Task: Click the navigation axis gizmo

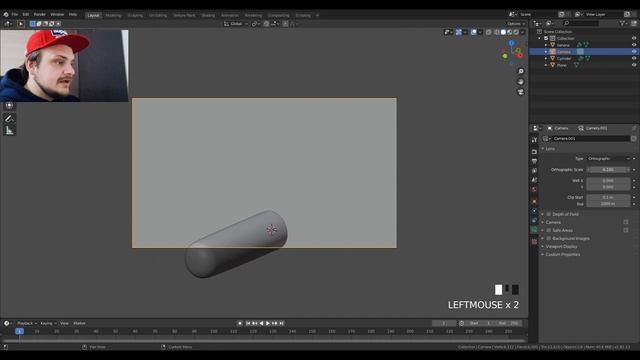Action: [x=512, y=52]
